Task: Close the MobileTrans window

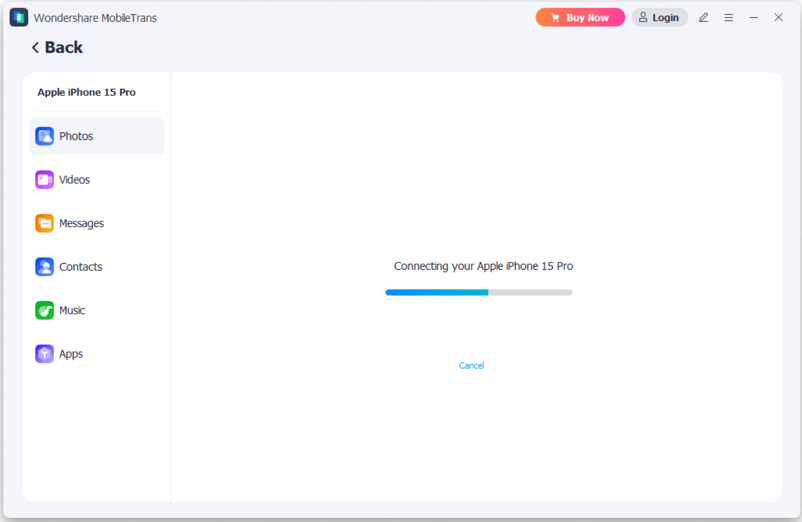Action: pos(779,18)
